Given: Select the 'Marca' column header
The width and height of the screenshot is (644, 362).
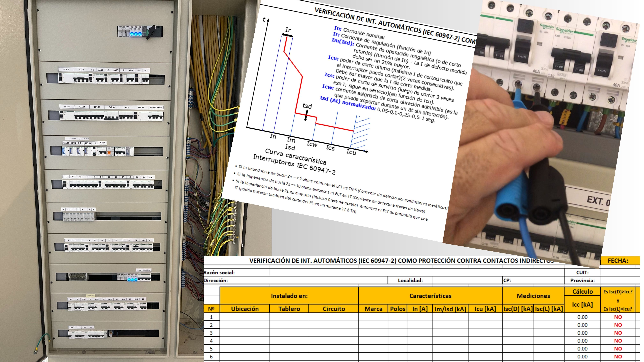Looking at the screenshot, I should [x=373, y=309].
